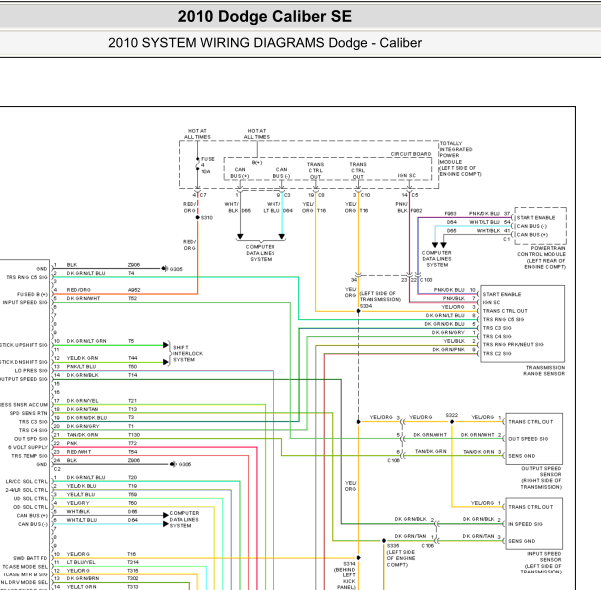Select circuit code "T14"
This screenshot has height=590, width=601.
[x=132, y=375]
